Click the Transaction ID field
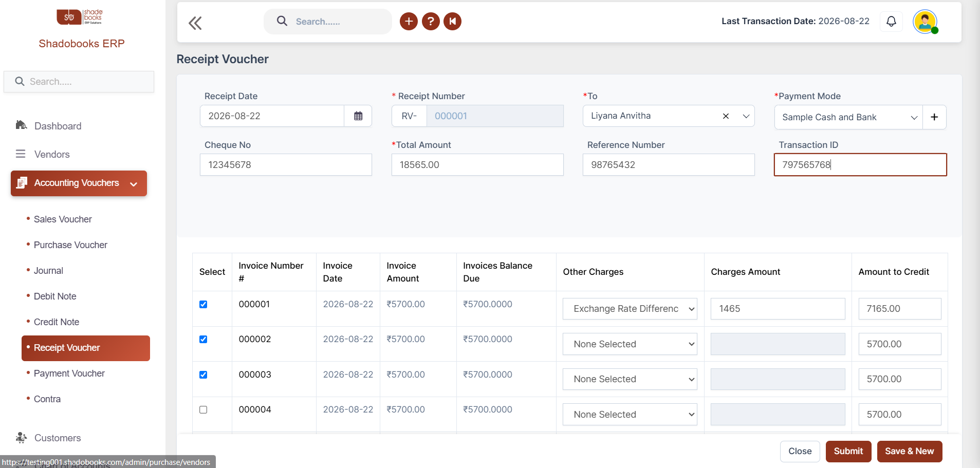Screen dimensions: 980x468 [860, 165]
